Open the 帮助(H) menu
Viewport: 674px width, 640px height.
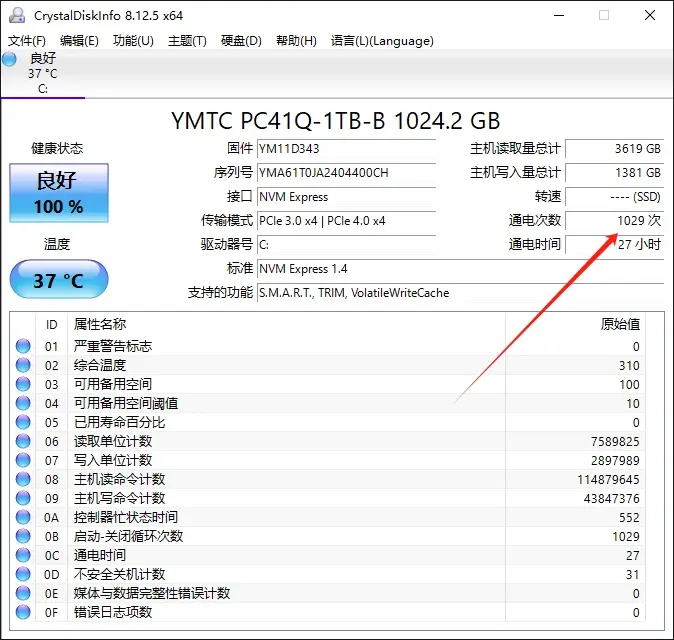pos(296,41)
